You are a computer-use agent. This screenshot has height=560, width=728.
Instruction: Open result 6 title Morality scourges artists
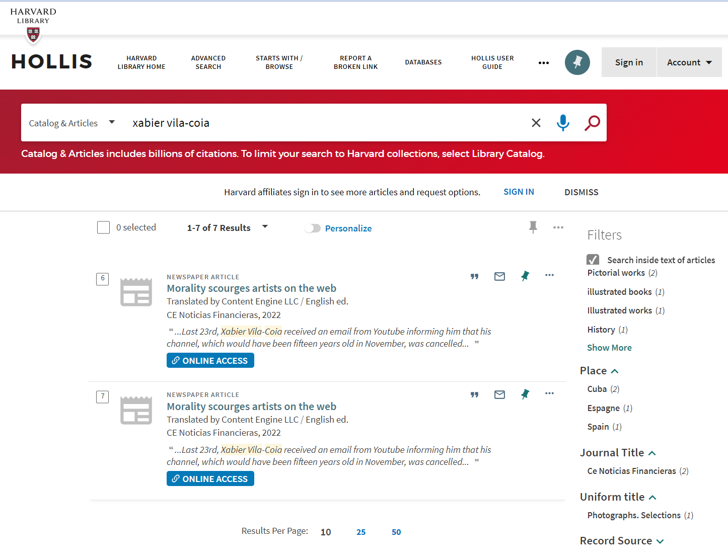tap(251, 288)
